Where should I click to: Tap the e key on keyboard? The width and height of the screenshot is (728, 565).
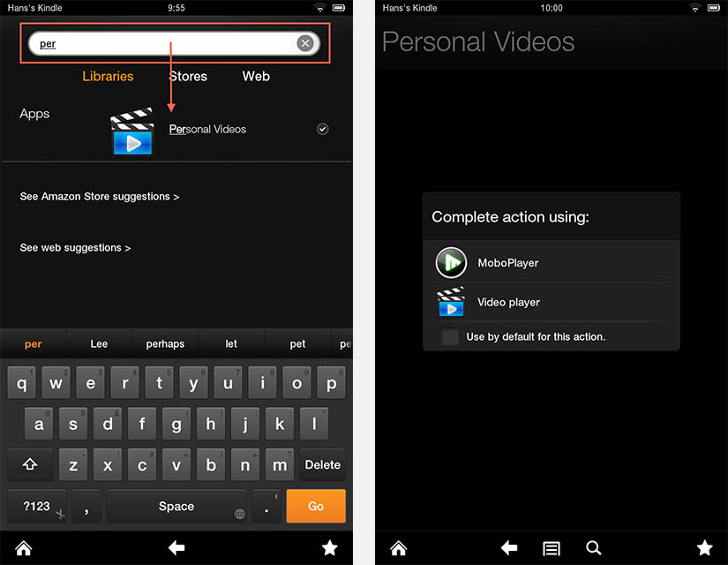(90, 383)
